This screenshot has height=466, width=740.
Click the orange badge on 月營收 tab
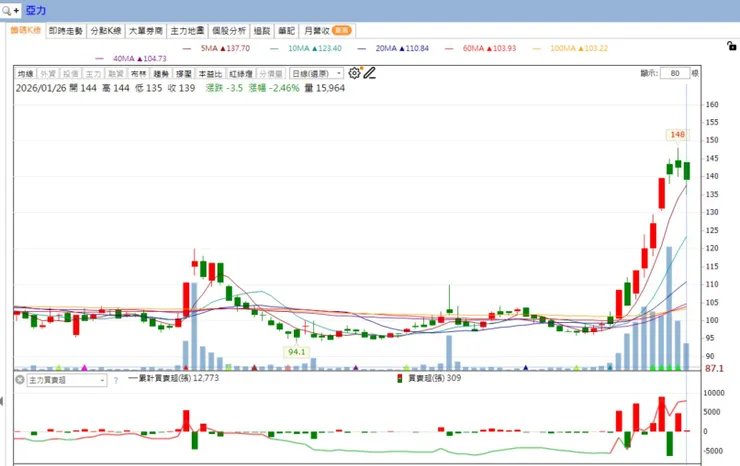point(341,31)
